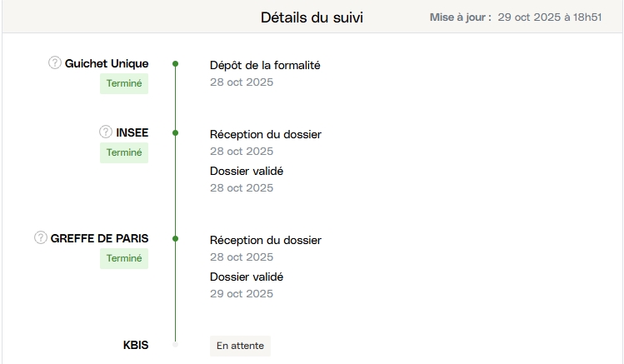
Task: Click Dépôt de la formalité entry
Action: click(265, 65)
